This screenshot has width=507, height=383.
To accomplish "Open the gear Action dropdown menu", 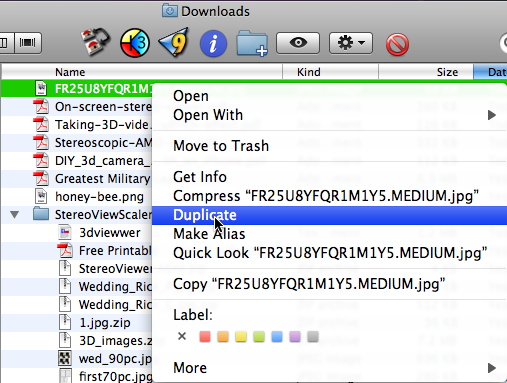I will 351,43.
